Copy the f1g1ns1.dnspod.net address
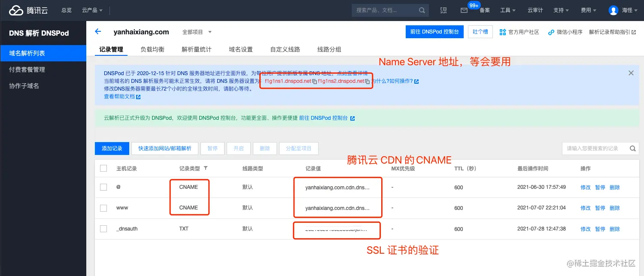The height and width of the screenshot is (276, 644). (x=315, y=82)
